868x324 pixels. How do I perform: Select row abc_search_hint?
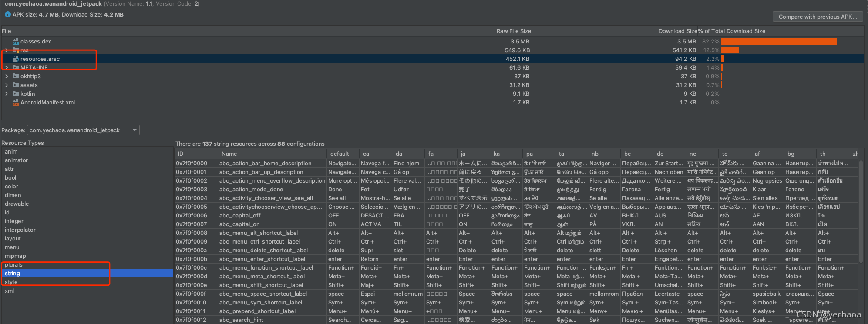517,320
